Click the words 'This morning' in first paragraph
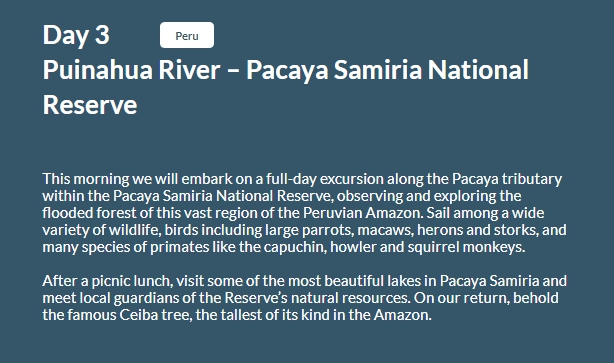The height and width of the screenshot is (363, 614). point(85,179)
